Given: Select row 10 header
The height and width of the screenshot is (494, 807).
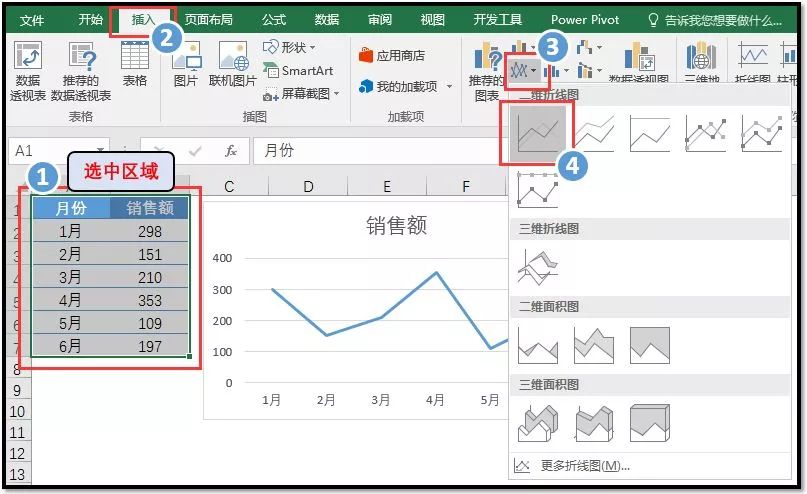Looking at the screenshot, I should click(17, 412).
